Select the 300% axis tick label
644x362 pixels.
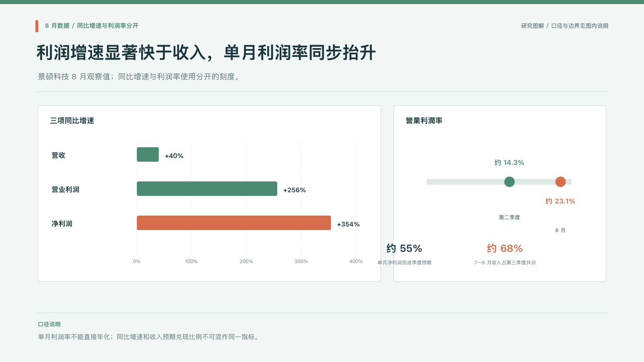[301, 261]
